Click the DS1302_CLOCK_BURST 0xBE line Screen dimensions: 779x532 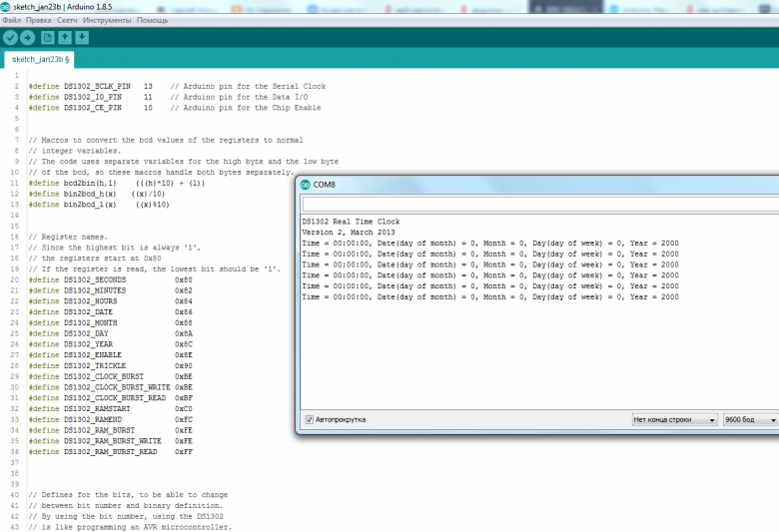110,377
